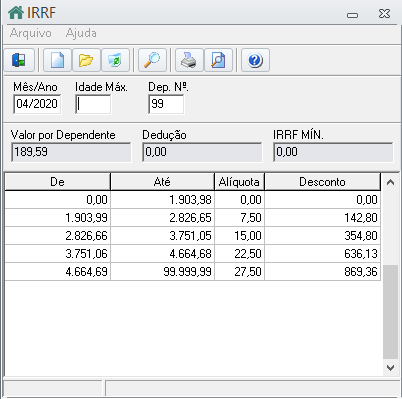Open the Arquivo menu
402x399 pixels.
tap(31, 33)
